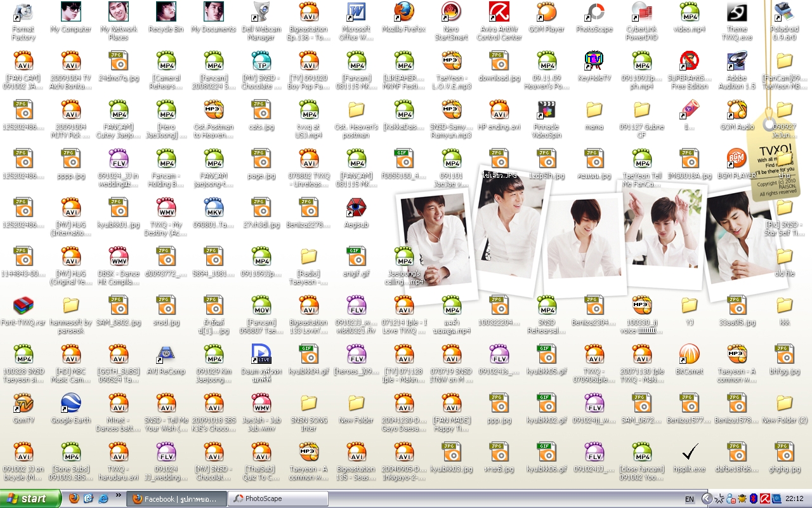Click the taskbar clock showing 22:12

pyautogui.click(x=794, y=499)
